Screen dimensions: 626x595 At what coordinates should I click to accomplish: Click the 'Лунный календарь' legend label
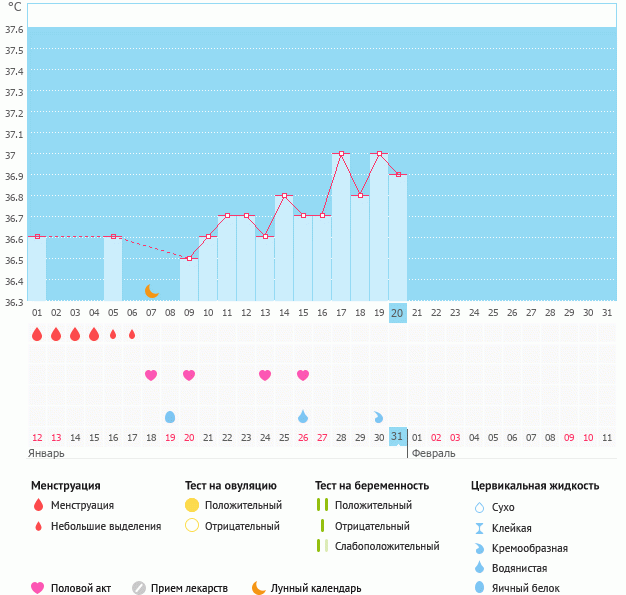[x=317, y=588]
